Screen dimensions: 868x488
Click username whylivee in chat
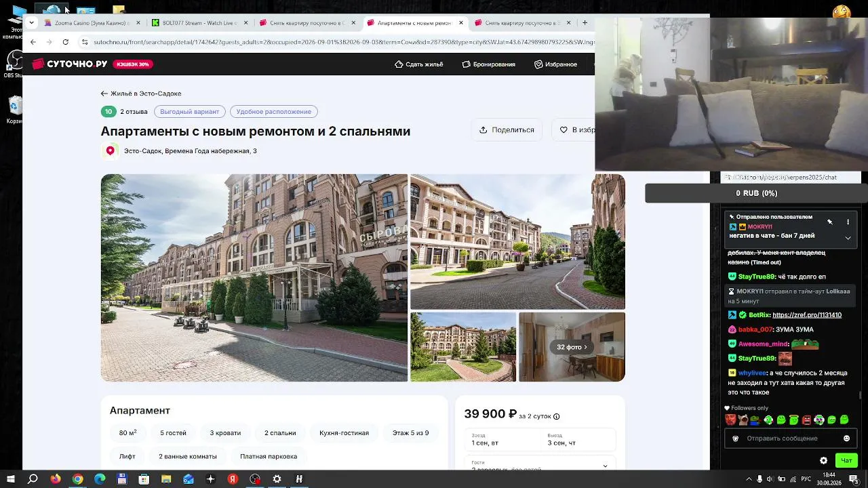752,373
